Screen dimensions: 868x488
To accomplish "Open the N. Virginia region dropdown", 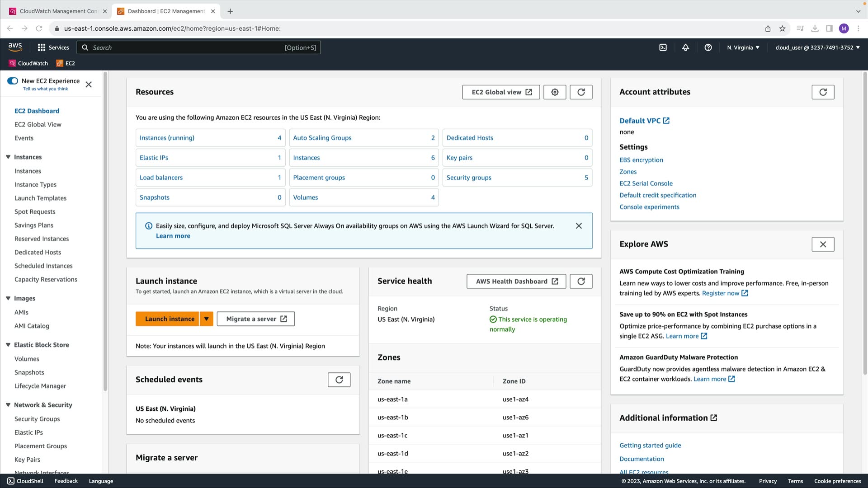I will pyautogui.click(x=743, y=47).
